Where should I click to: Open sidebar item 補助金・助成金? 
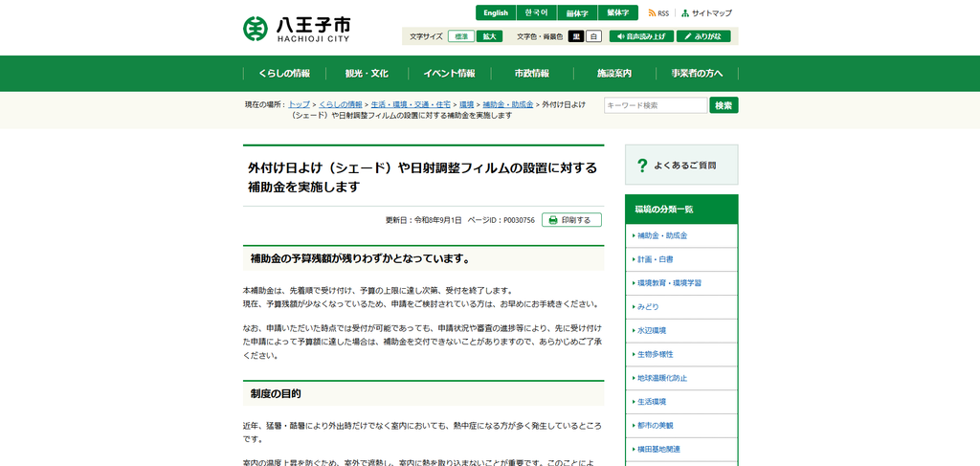click(681, 236)
